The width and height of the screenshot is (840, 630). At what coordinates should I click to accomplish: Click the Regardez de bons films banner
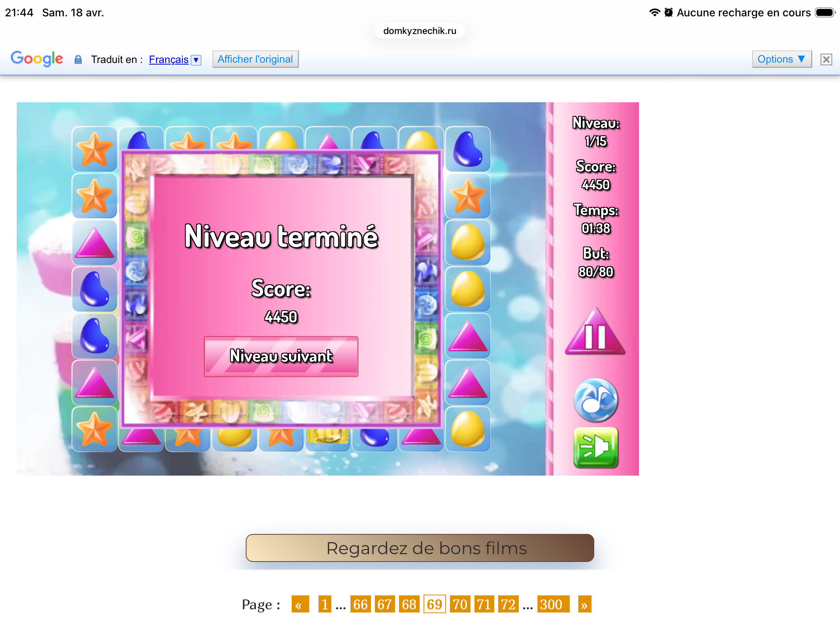[420, 548]
